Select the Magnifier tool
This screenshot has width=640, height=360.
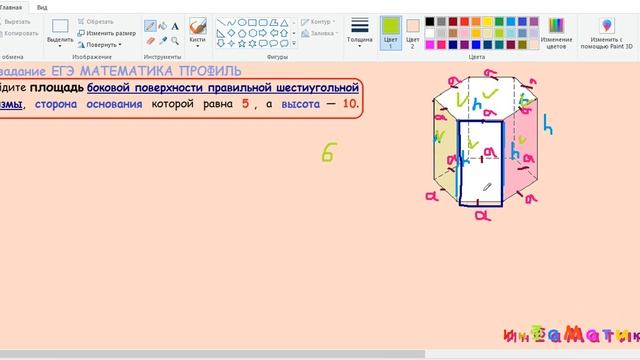tap(175, 41)
